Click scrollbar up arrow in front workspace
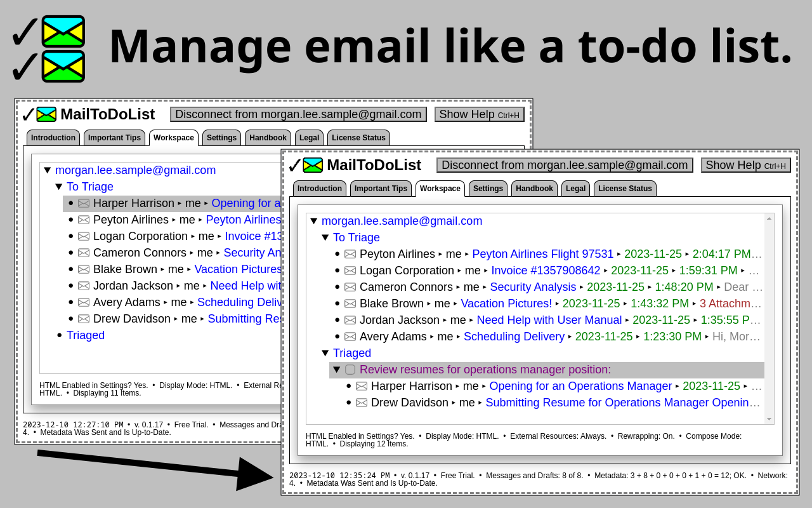Viewport: 812px width, 508px height. [769, 218]
